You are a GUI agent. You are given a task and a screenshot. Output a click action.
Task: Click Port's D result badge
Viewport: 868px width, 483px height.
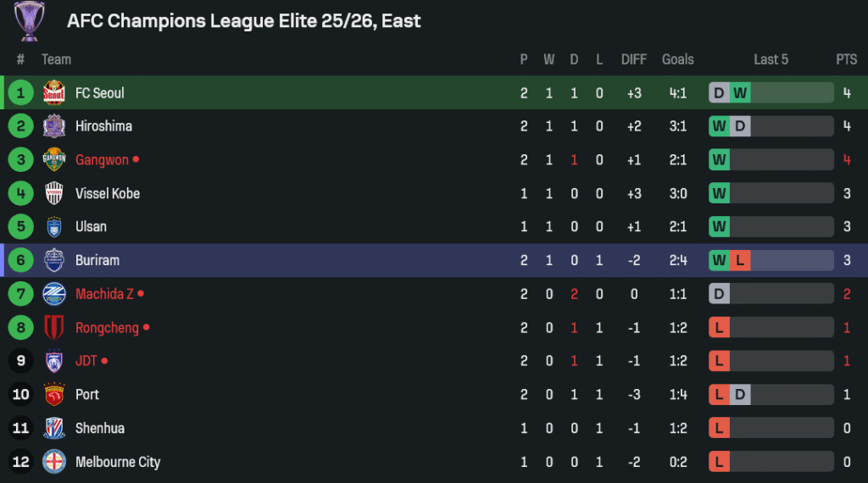(x=740, y=395)
